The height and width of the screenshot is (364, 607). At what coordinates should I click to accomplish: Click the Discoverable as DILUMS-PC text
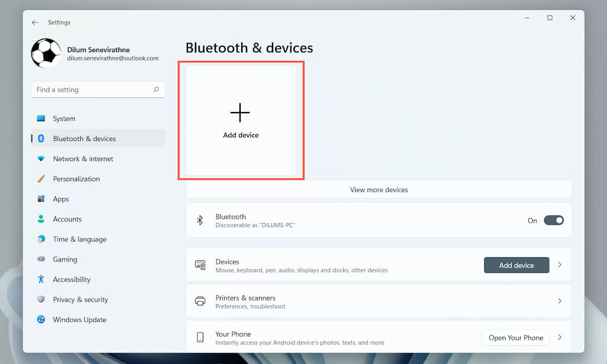tap(255, 225)
